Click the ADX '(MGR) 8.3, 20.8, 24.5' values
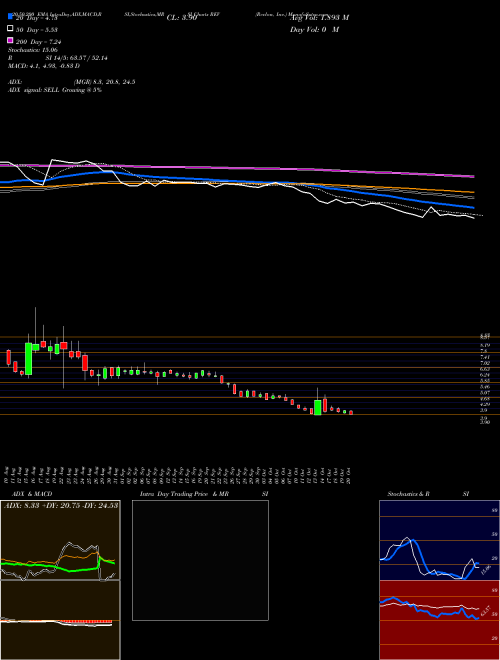500x660 pixels. tap(104, 82)
